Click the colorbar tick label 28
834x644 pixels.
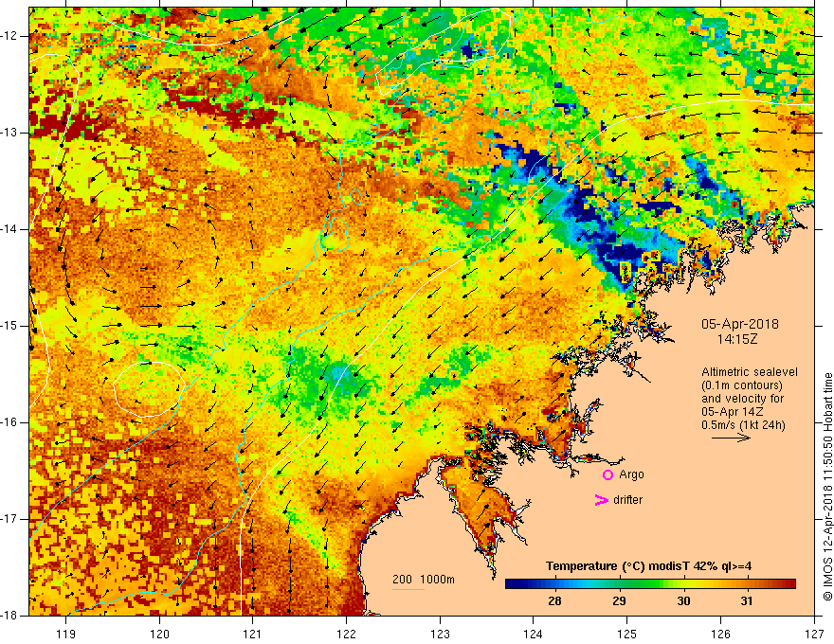[554, 601]
